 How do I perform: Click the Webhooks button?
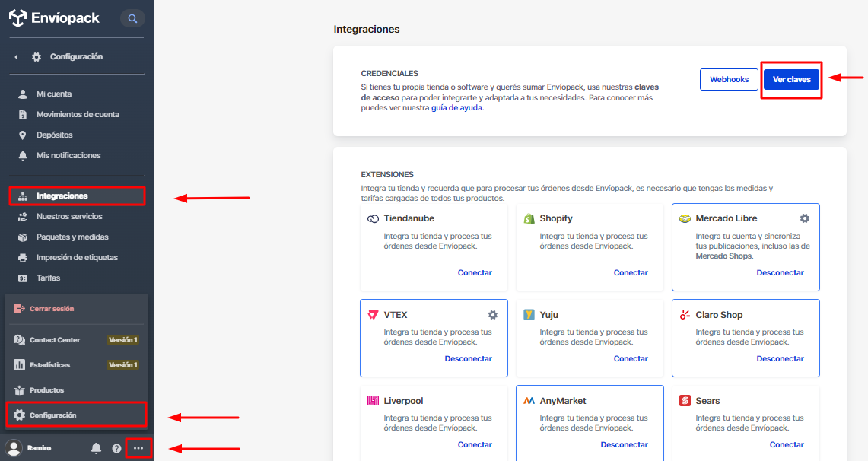point(729,79)
